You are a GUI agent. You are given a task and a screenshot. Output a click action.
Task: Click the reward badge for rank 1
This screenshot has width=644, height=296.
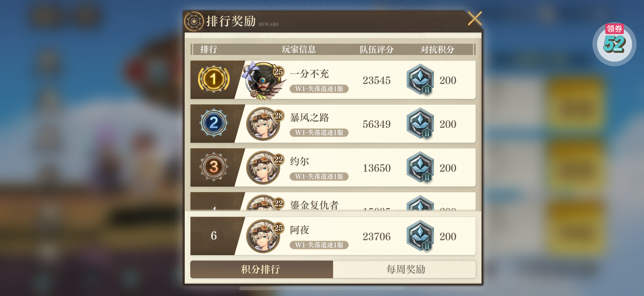(420, 80)
